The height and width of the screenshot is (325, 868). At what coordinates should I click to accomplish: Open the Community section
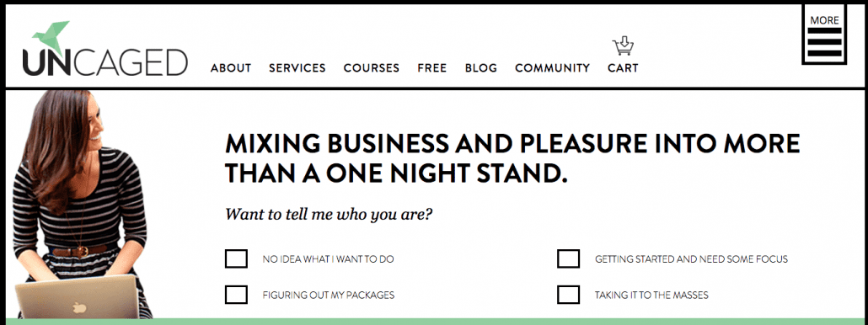(553, 68)
